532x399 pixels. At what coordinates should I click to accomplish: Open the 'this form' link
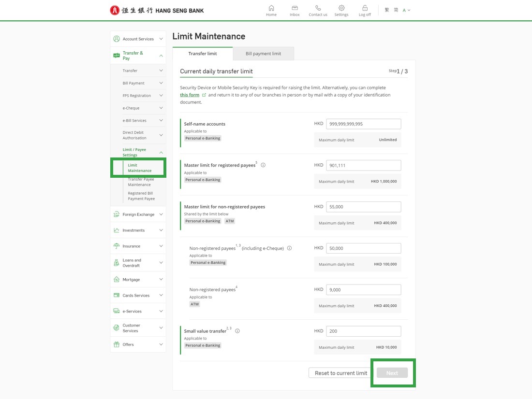[190, 95]
